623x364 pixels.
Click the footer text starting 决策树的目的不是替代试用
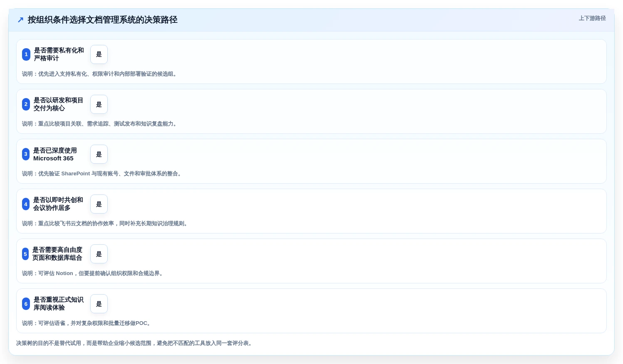pyautogui.click(x=135, y=343)
